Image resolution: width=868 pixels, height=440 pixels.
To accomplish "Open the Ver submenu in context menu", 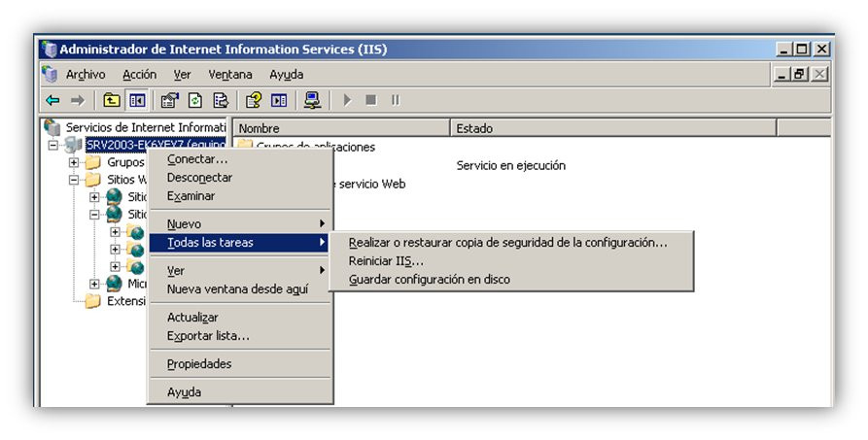I will 241,271.
